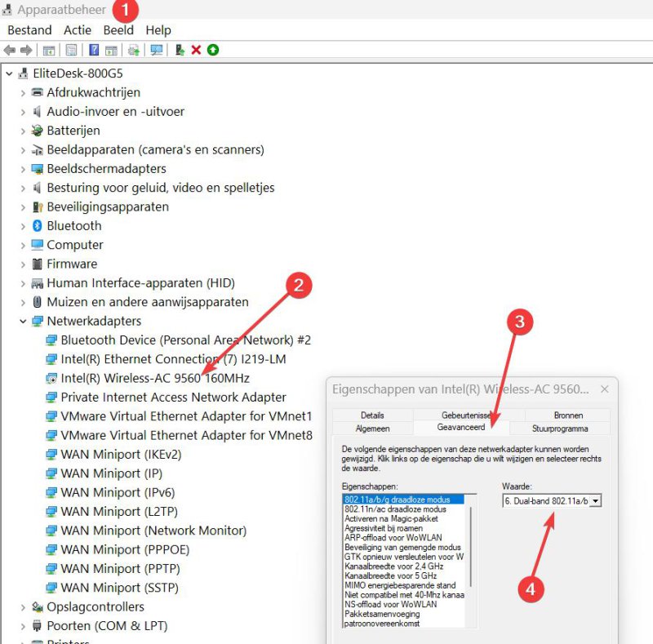The image size is (653, 644).
Task: Switch to the Details tab
Action: [372, 415]
